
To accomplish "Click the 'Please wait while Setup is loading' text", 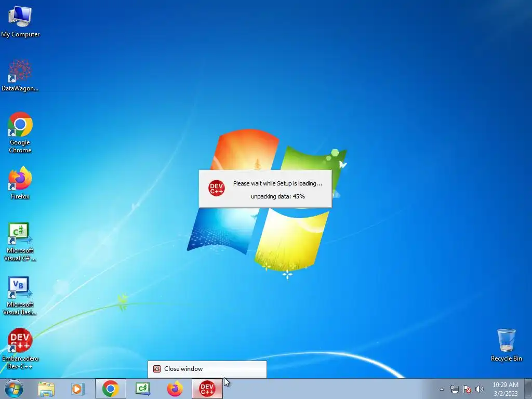I will click(x=277, y=183).
